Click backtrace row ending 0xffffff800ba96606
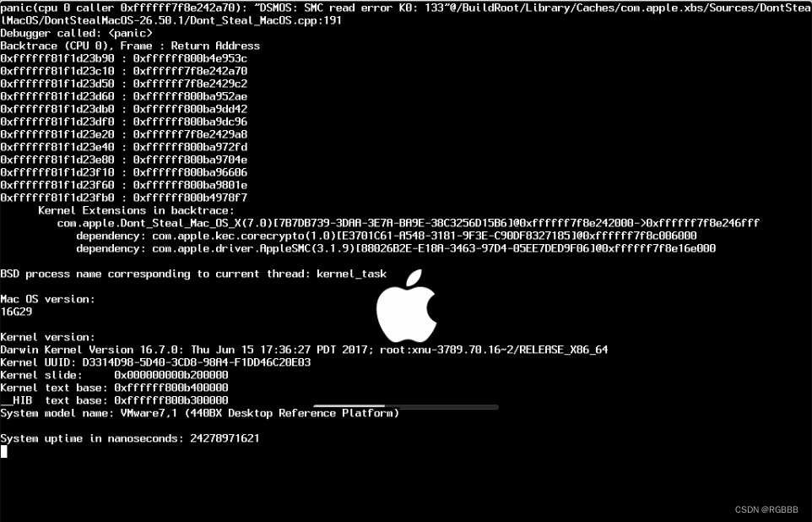812x522 pixels. coord(124,172)
